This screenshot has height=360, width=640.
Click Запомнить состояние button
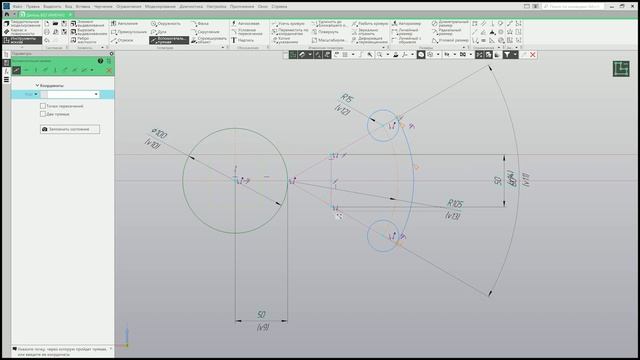tap(70, 129)
